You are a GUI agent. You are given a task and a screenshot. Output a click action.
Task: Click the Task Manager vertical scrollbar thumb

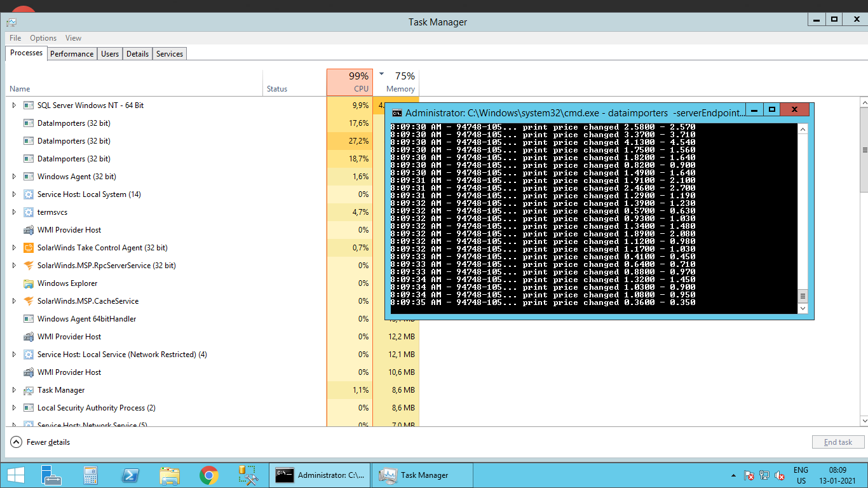point(864,149)
